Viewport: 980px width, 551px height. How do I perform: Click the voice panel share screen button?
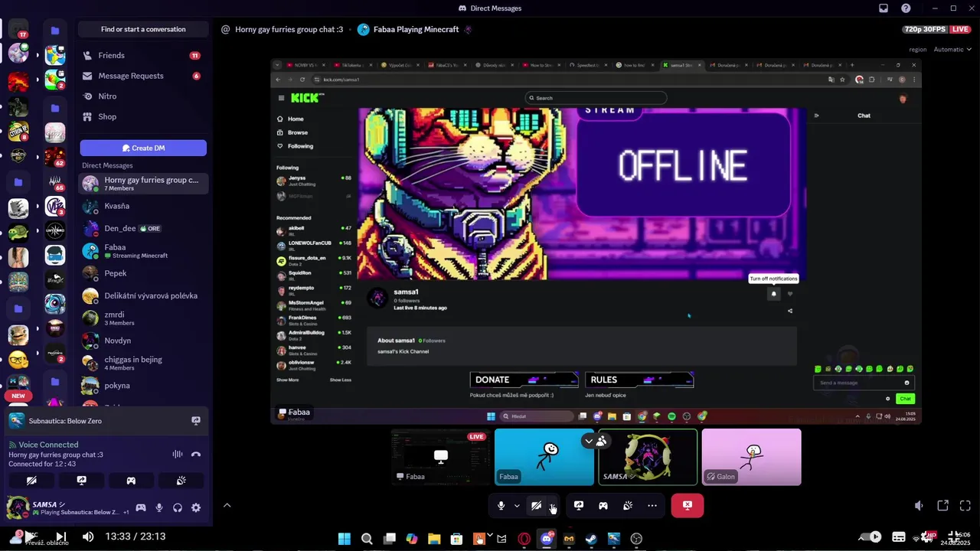[81, 481]
